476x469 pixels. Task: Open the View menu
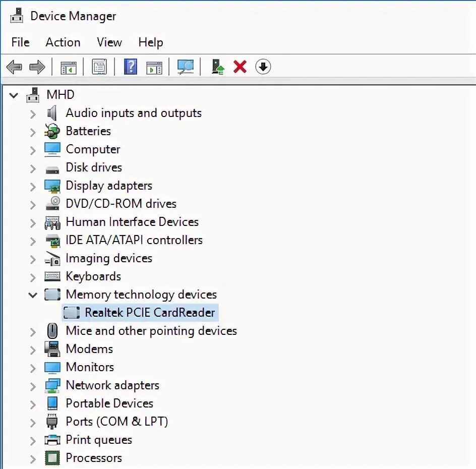pos(109,42)
